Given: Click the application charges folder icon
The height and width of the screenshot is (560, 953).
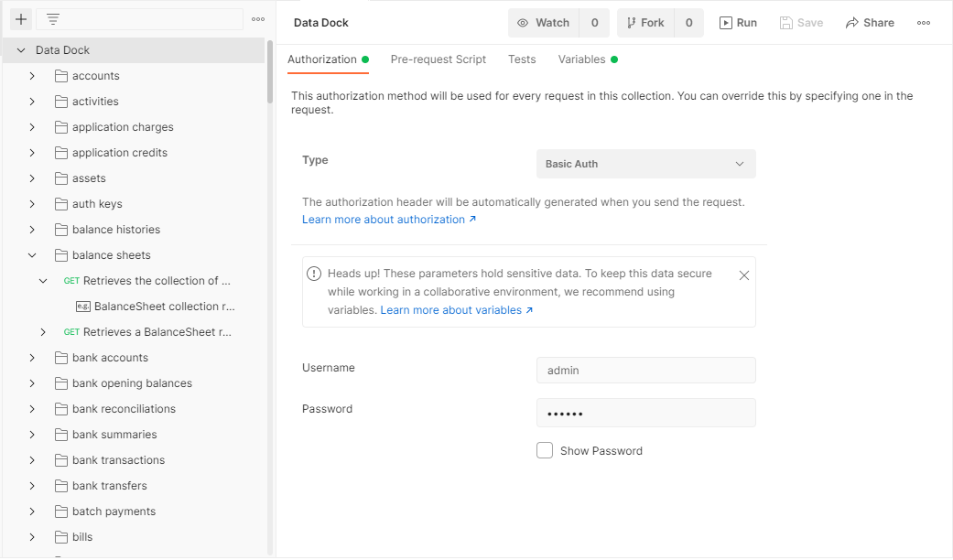Looking at the screenshot, I should pos(60,127).
